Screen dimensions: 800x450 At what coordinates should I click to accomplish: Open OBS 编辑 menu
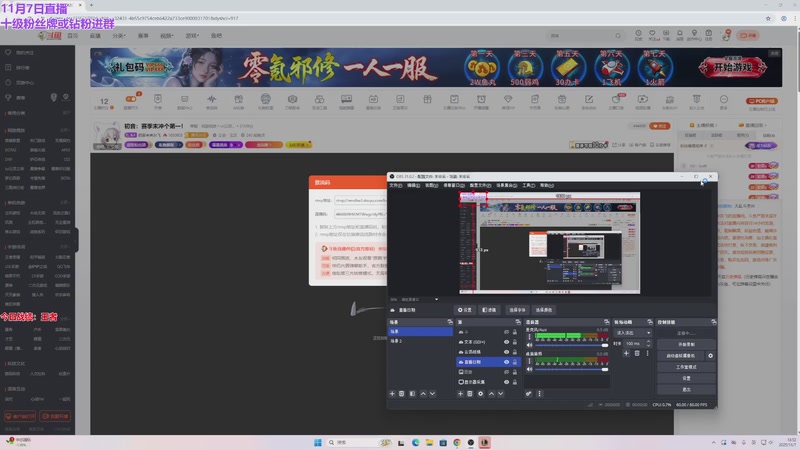[x=414, y=185]
